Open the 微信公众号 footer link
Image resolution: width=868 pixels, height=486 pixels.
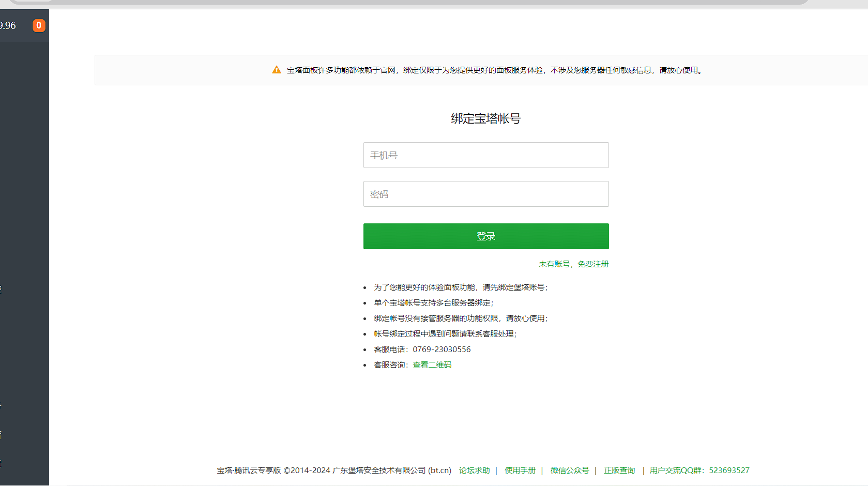[569, 470]
